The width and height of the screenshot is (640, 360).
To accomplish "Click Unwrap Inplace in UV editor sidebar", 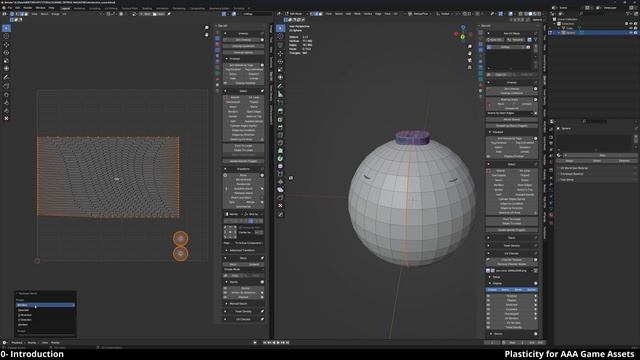I will pyautogui.click(x=243, y=52).
